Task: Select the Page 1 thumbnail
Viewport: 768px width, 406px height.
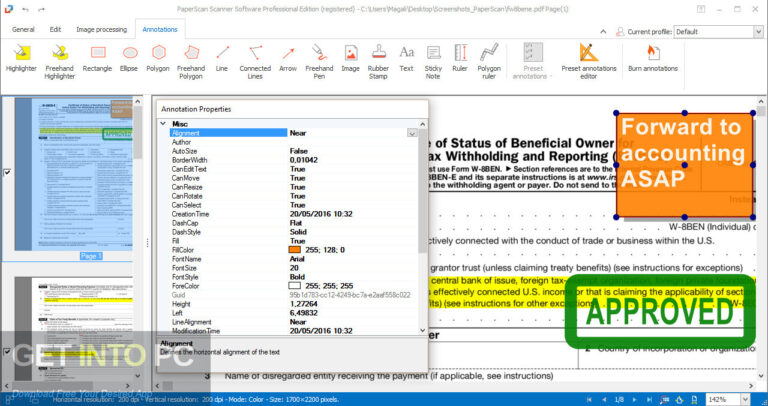Action: pyautogui.click(x=73, y=174)
